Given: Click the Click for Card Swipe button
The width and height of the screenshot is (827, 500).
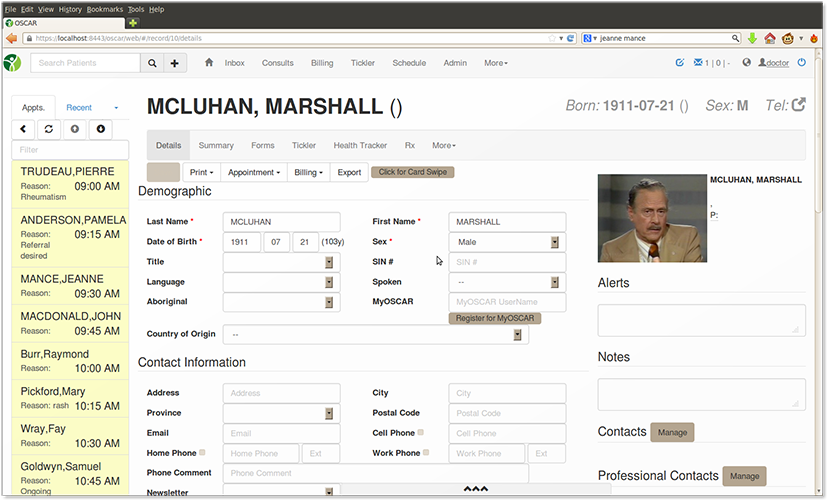Looking at the screenshot, I should pos(412,172).
